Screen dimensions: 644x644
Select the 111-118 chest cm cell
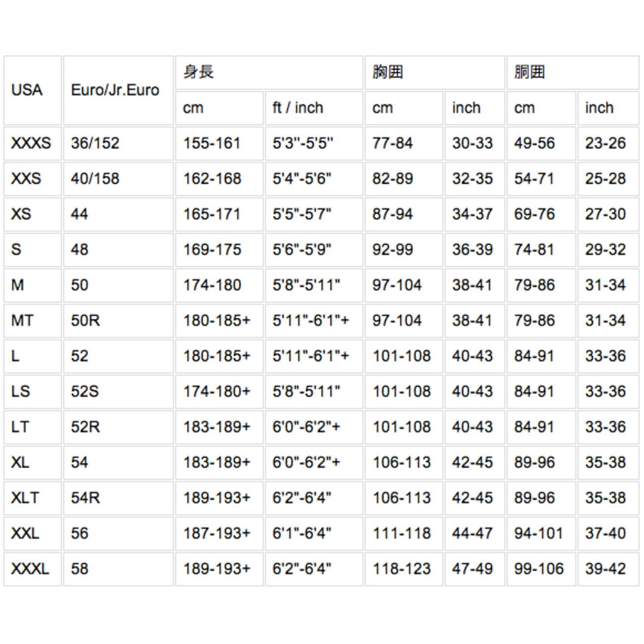point(401,534)
